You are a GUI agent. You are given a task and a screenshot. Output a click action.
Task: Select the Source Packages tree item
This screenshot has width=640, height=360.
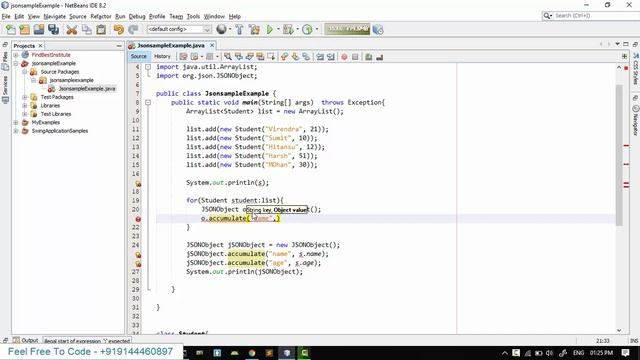click(x=60, y=72)
